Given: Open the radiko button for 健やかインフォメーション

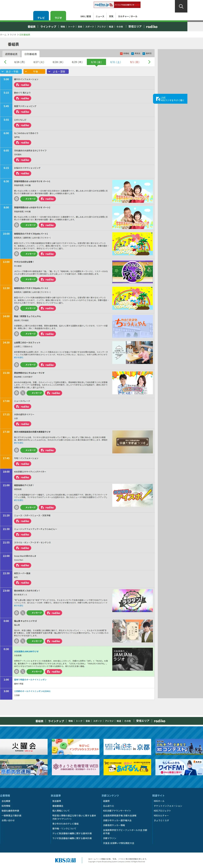Looking at the screenshot, I should click(22, 85).
